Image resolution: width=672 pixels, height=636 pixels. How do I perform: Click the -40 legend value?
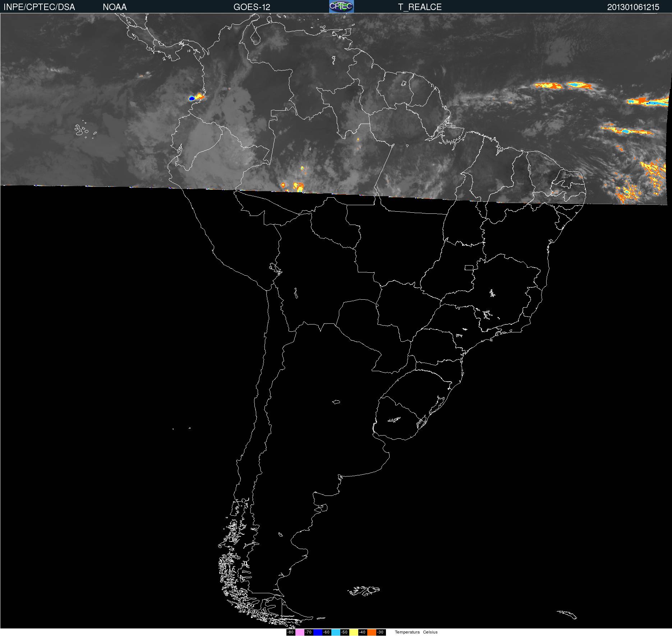[362, 632]
